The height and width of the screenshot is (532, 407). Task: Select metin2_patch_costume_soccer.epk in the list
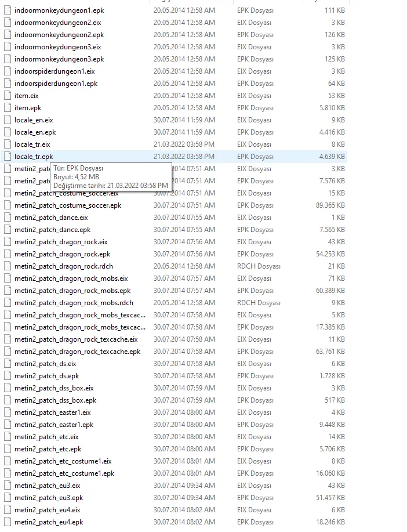click(68, 205)
